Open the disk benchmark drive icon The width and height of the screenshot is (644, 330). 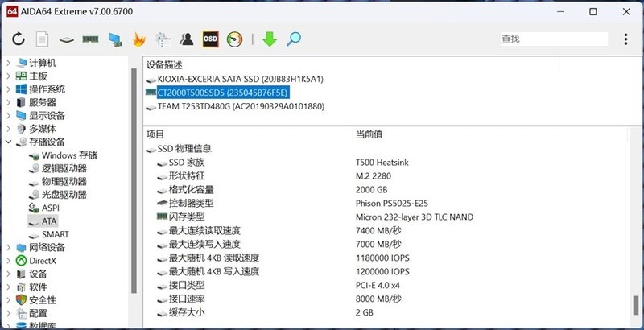click(x=66, y=39)
